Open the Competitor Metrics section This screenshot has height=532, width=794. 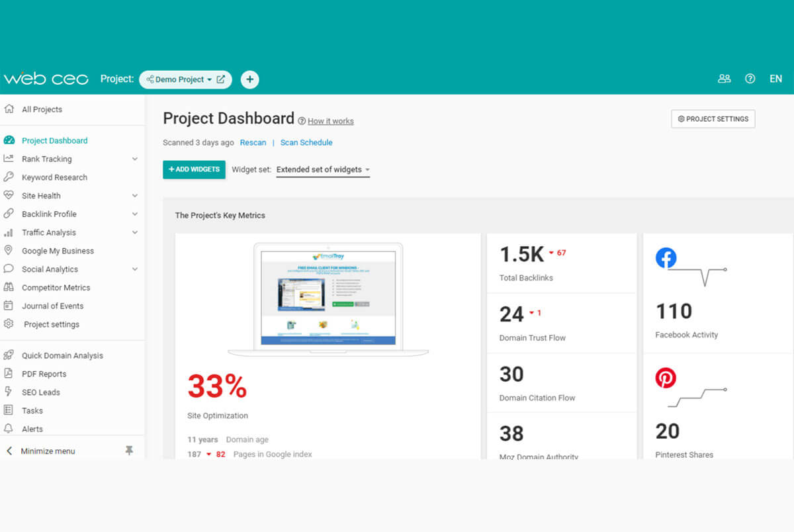point(60,287)
